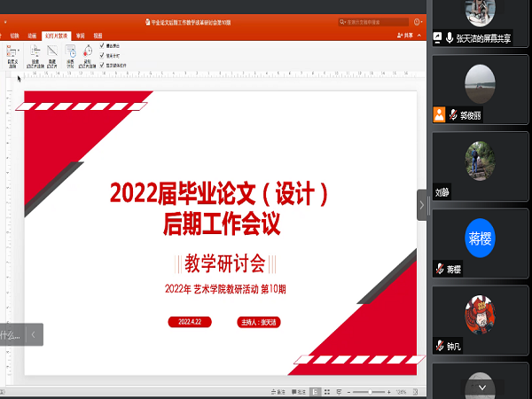Switch to the 切换 transitions tab

pos(14,35)
